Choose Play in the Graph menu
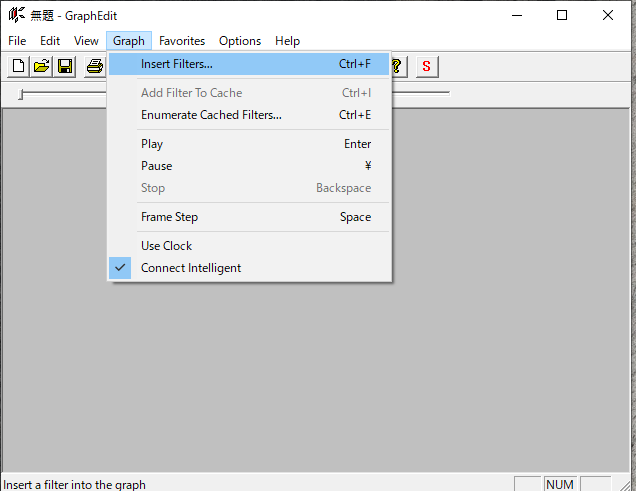 pyautogui.click(x=249, y=144)
